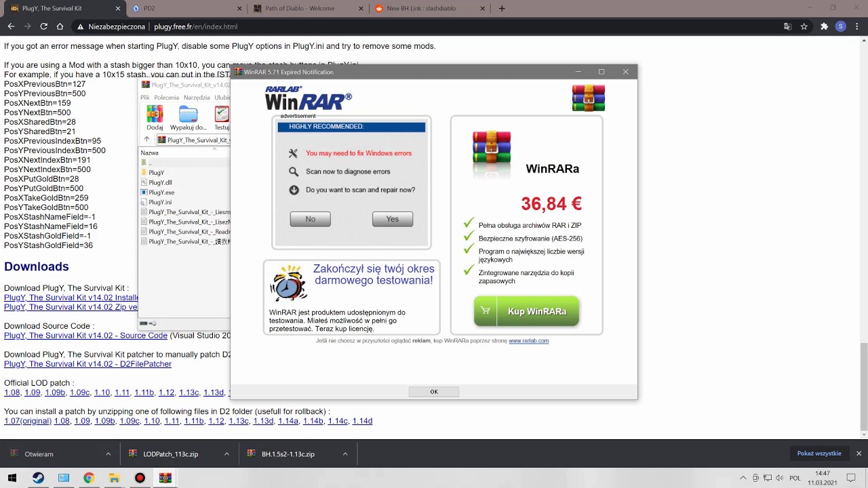Click the LODPatch_113c.zip download item
This screenshot has width=868, height=488.
point(170,454)
